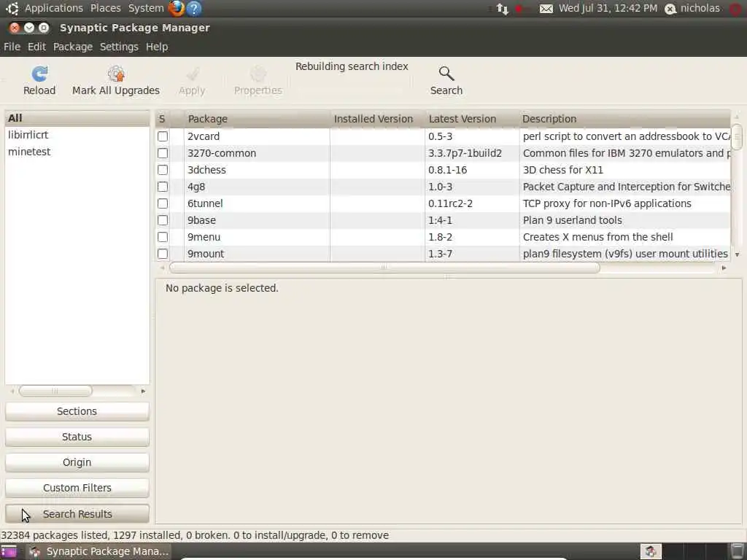Viewport: 747px width, 560px height.
Task: Sort by the S status column header
Action: point(163,119)
